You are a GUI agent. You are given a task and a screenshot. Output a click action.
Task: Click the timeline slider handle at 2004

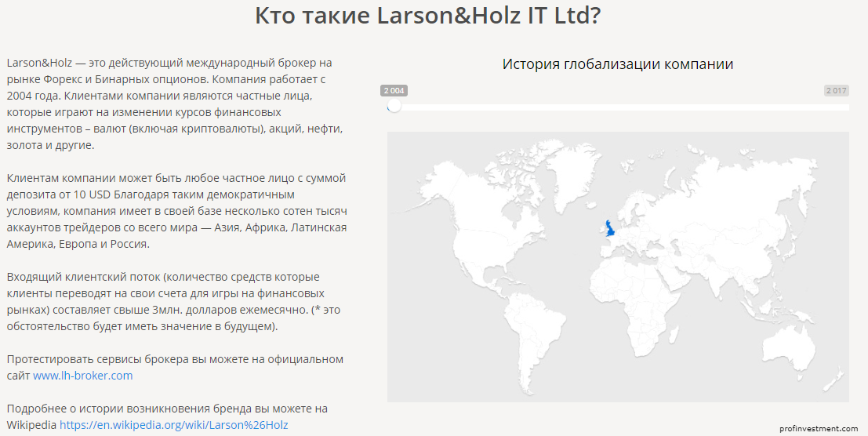(x=394, y=105)
